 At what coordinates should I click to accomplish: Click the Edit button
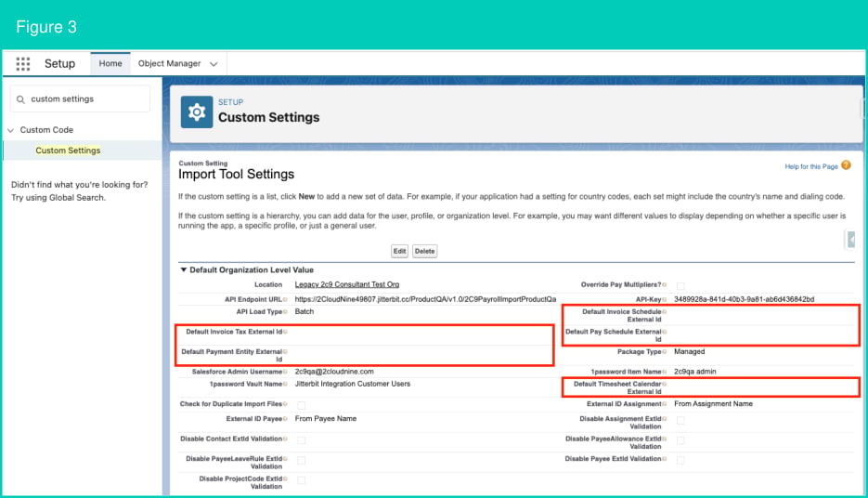(400, 252)
